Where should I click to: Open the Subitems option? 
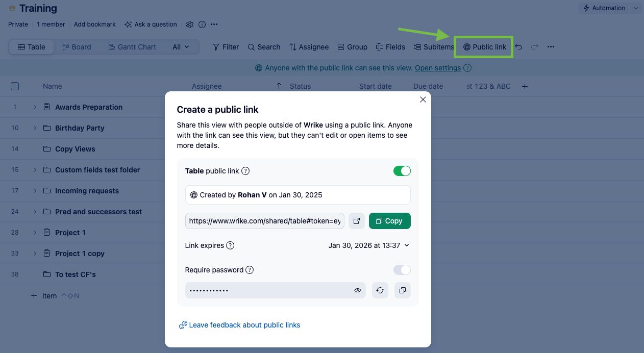[x=433, y=47]
